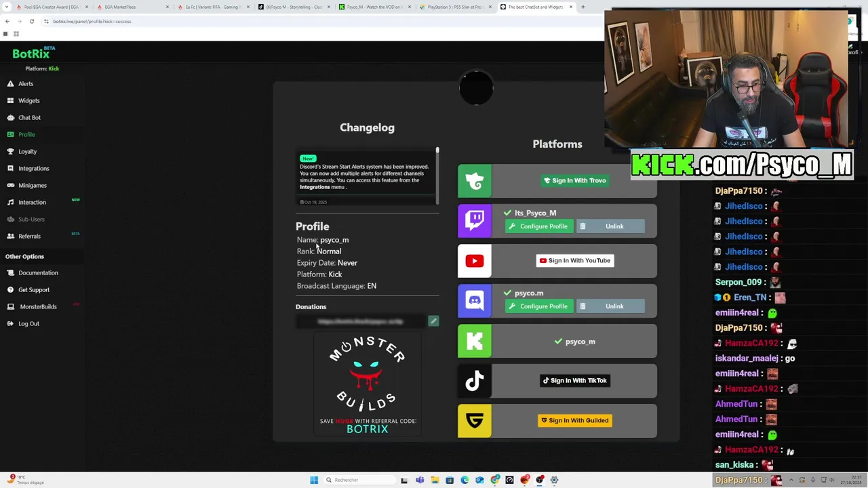The image size is (868, 488).
Task: Switch to Ea Fc Variant FIFA tab
Action: (212, 7)
